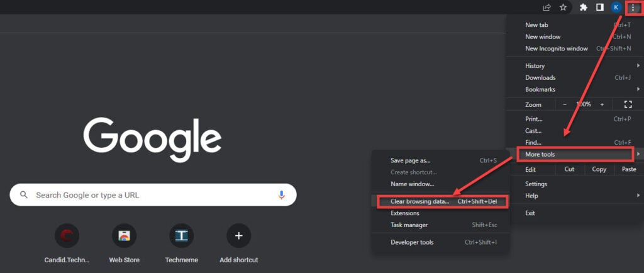Open the Techmeme shortcut icon
The image size is (644, 273).
(182, 236)
